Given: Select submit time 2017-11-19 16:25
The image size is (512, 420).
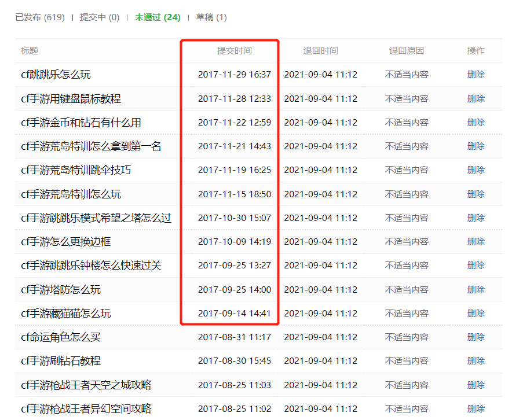Looking at the screenshot, I should [x=235, y=170].
